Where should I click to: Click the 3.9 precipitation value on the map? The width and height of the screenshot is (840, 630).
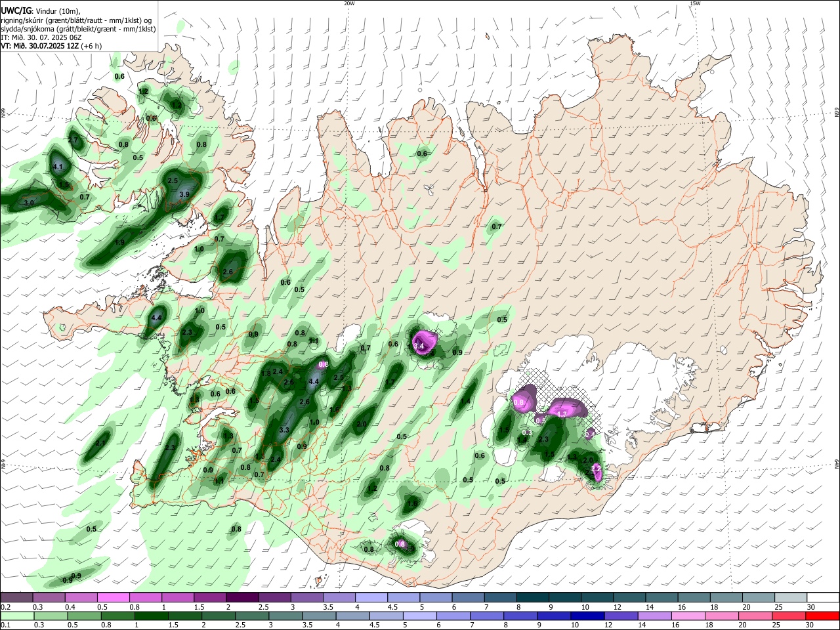pyautogui.click(x=184, y=194)
